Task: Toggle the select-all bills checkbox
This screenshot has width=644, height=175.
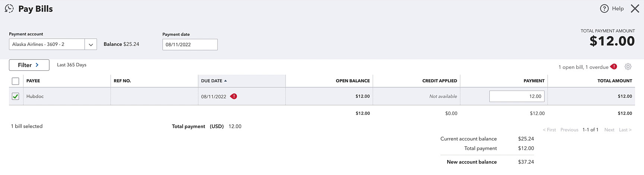Action: 15,81
